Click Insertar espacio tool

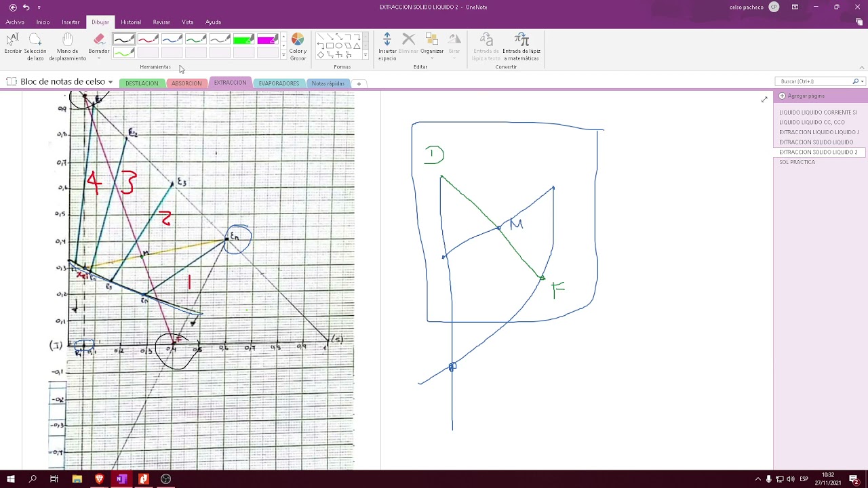387,46
